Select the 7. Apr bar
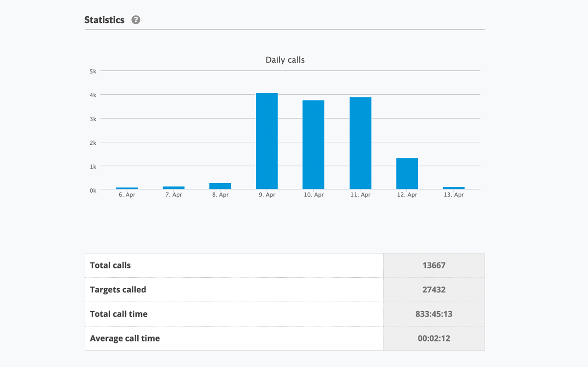This screenshot has height=367, width=588. [173, 187]
